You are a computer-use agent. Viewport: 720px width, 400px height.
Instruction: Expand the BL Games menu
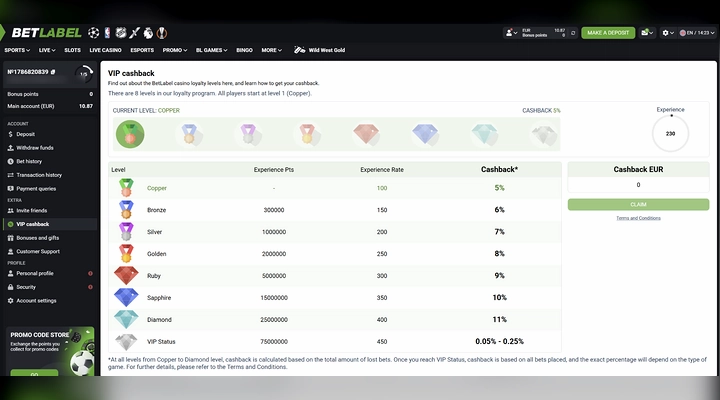pos(211,50)
